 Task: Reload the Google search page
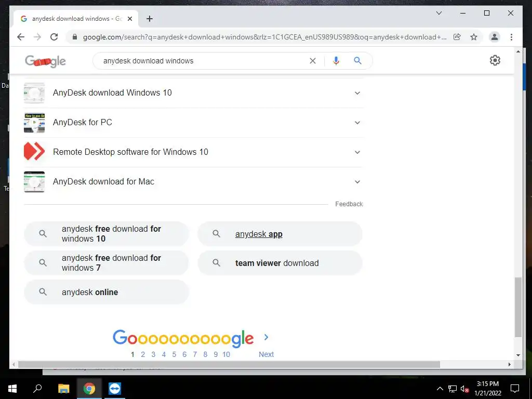pos(54,37)
